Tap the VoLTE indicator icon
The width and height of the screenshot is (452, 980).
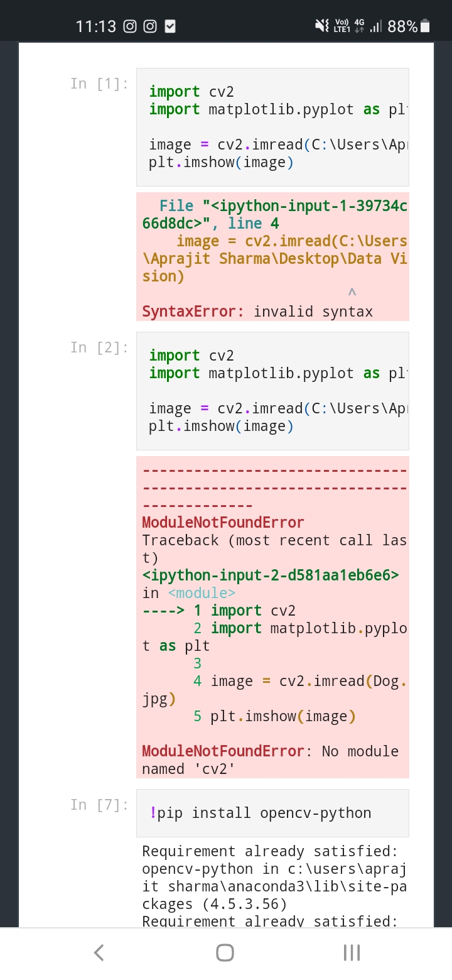point(341,25)
